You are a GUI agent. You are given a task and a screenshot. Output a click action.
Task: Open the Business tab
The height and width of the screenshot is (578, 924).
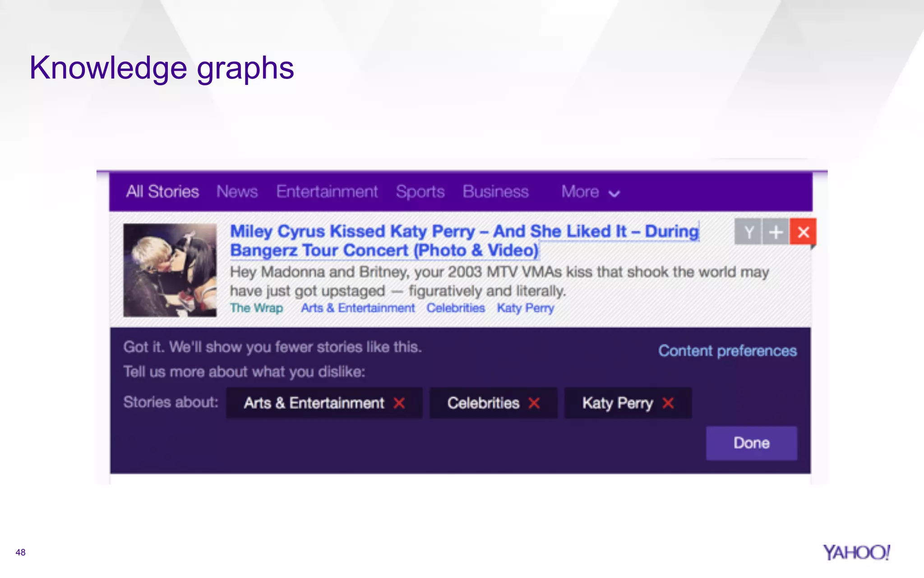pos(495,191)
